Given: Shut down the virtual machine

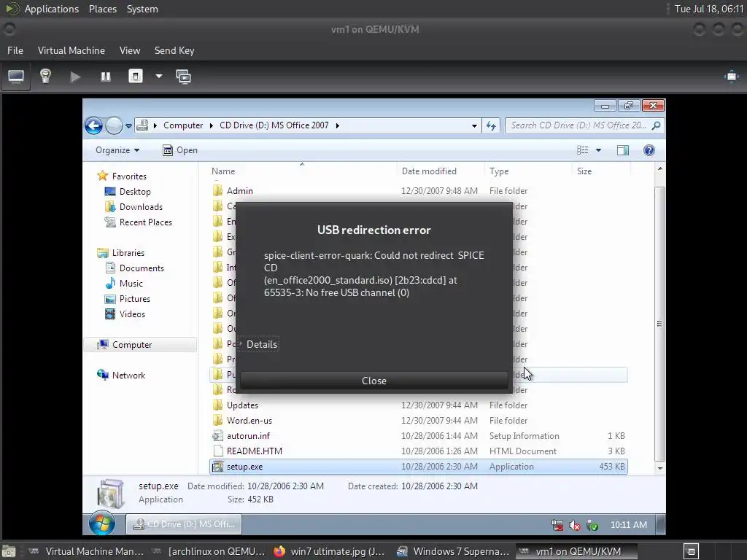Looking at the screenshot, I should tap(136, 77).
